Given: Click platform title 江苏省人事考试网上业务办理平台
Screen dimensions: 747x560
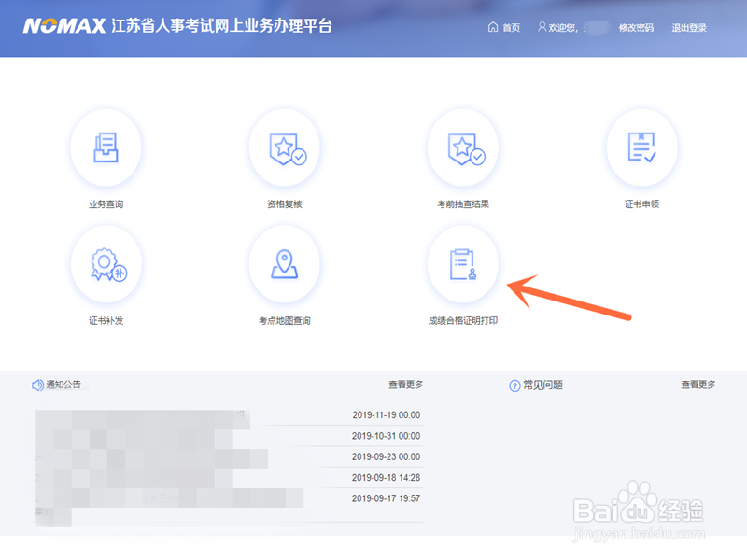Looking at the screenshot, I should 222,26.
